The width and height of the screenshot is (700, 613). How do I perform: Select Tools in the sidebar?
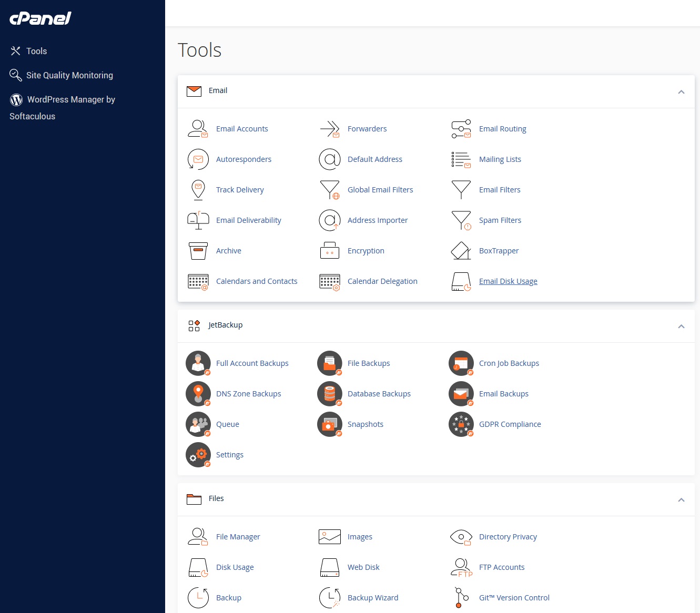pos(36,51)
